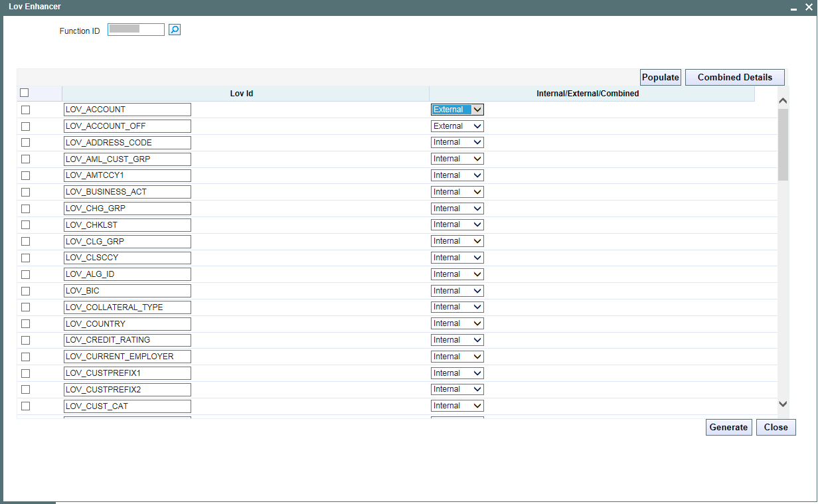Screen dimensions: 820x504
Task: Click the LOV_CURRENT_EMPLOYER Lov Id field
Action: [x=127, y=357]
